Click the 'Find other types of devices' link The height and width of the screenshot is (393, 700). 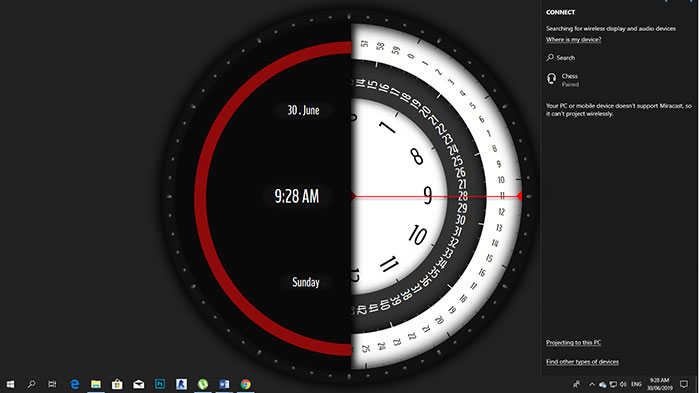click(583, 362)
